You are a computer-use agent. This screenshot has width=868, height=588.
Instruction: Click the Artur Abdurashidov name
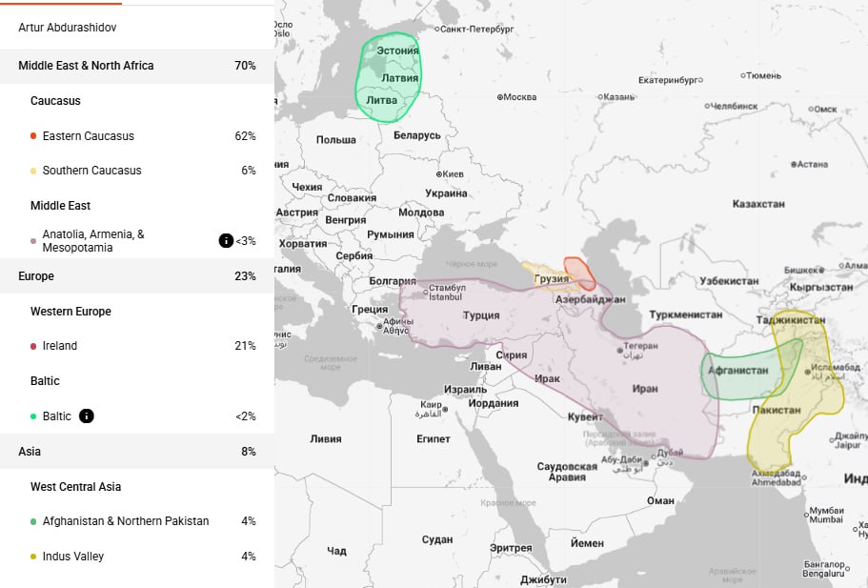(x=68, y=27)
